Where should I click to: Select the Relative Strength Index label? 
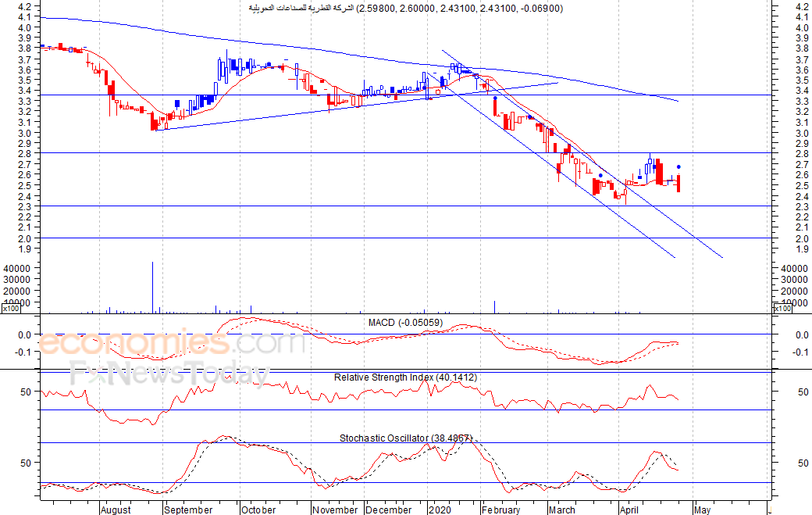coord(405,377)
